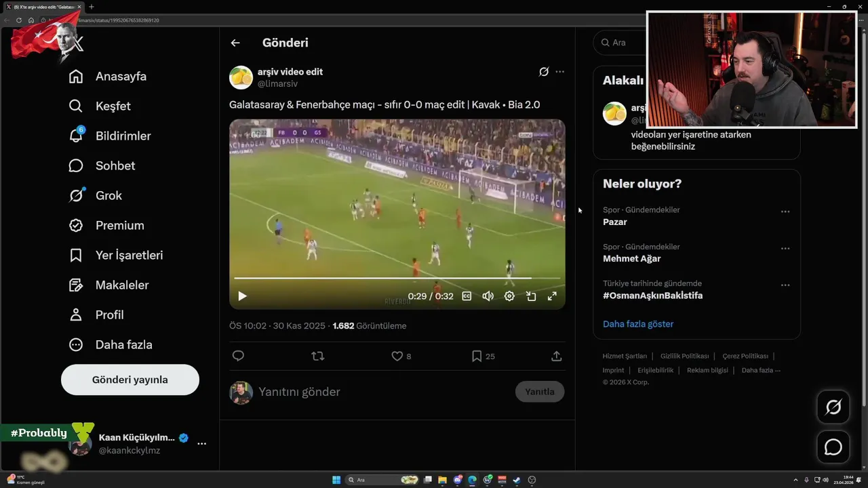Image resolution: width=868 pixels, height=488 pixels.
Task: Open Sohbet chat page
Action: (x=102, y=166)
